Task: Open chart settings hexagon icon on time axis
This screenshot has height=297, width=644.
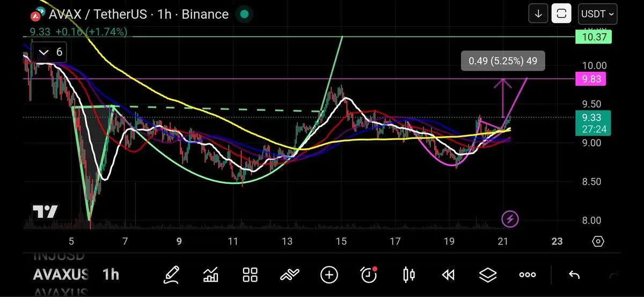Action: pos(598,241)
